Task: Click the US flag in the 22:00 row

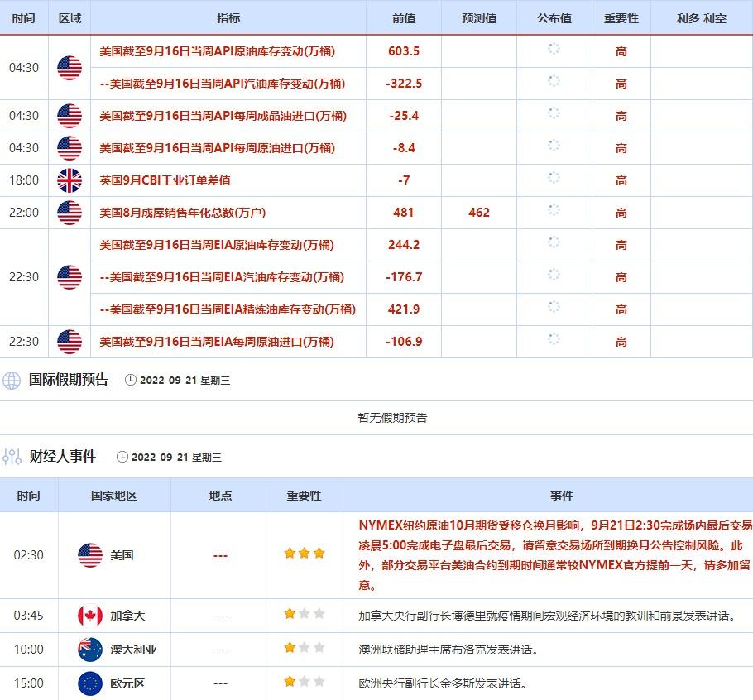Action: tap(70, 213)
